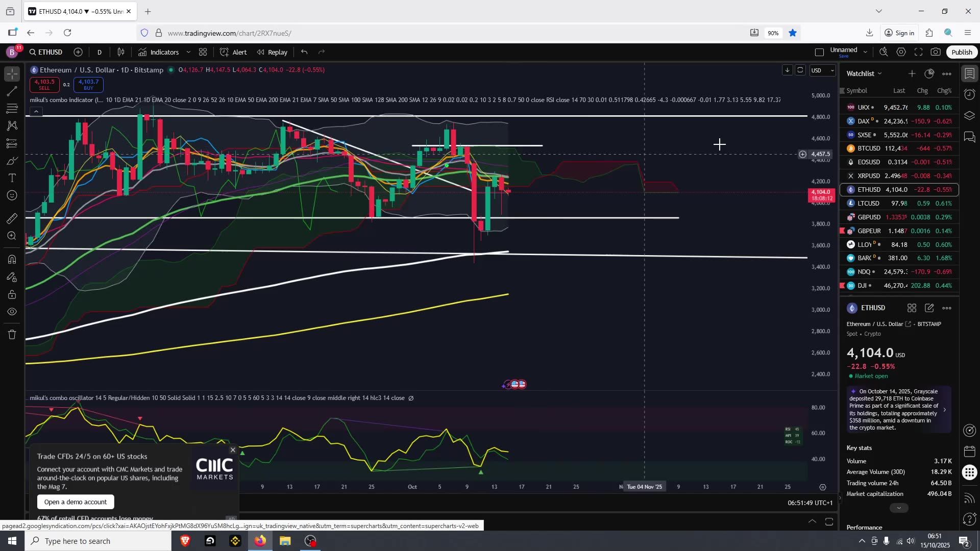The image size is (980, 551).
Task: Hide all drawings using the eye toggle
Action: 11,312
